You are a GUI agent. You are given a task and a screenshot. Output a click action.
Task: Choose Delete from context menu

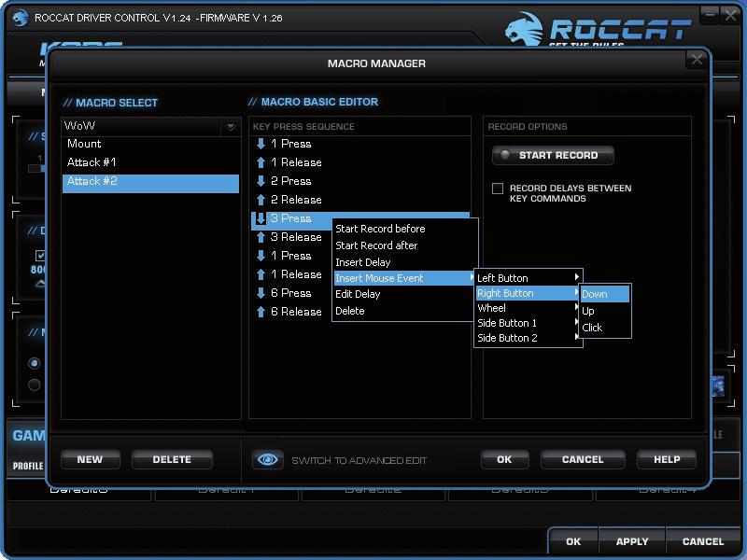coord(404,311)
